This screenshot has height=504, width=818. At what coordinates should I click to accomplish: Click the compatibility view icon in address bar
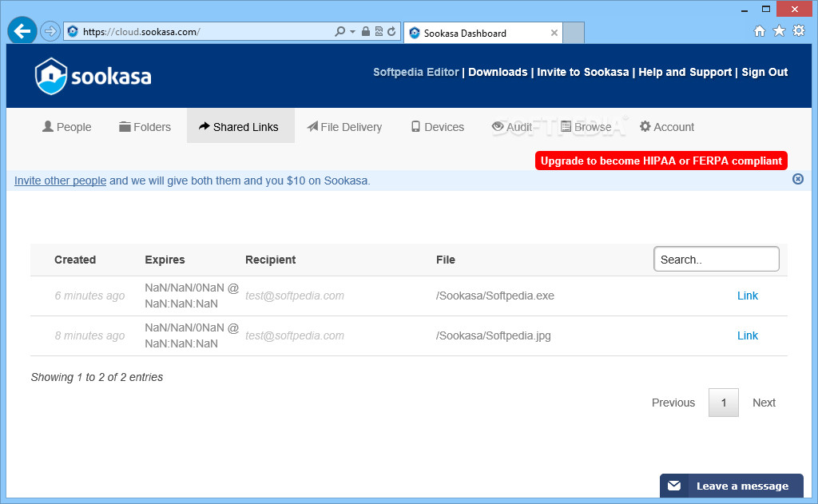[379, 31]
